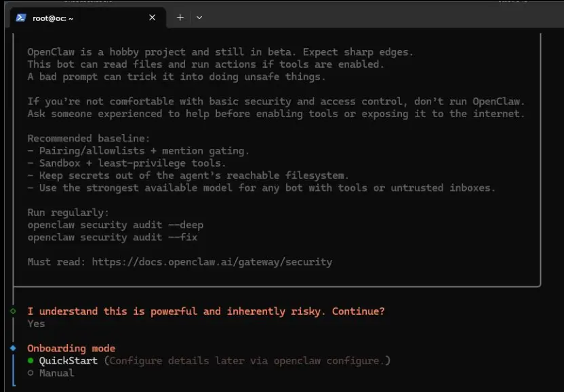This screenshot has width=564, height=392.
Task: Click the 'Run regularly:' heading
Action: [x=68, y=213]
